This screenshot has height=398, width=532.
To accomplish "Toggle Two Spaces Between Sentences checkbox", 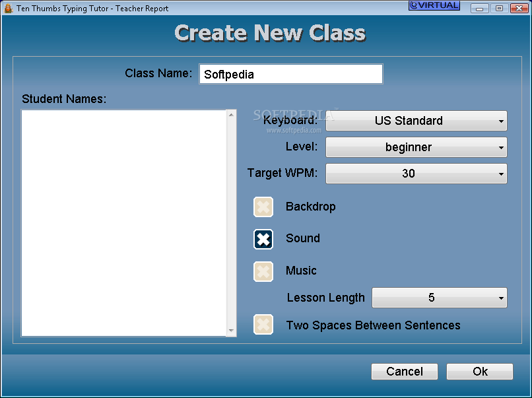I will (263, 324).
